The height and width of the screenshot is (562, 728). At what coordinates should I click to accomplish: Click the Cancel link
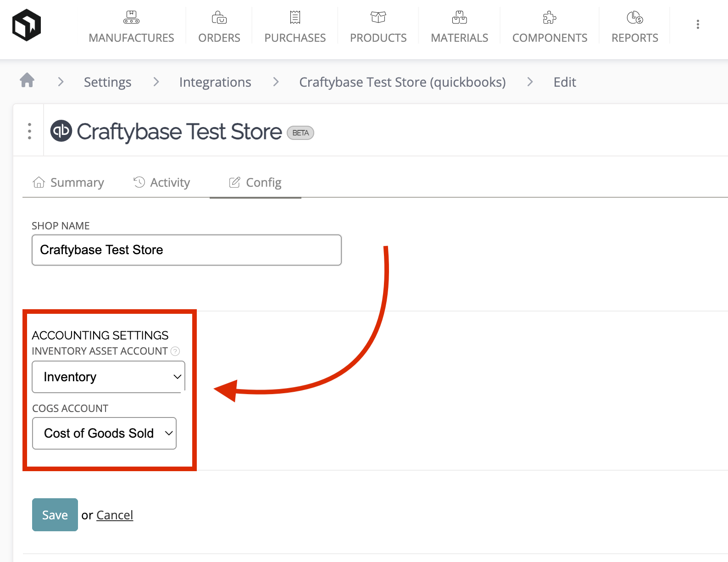tap(115, 515)
